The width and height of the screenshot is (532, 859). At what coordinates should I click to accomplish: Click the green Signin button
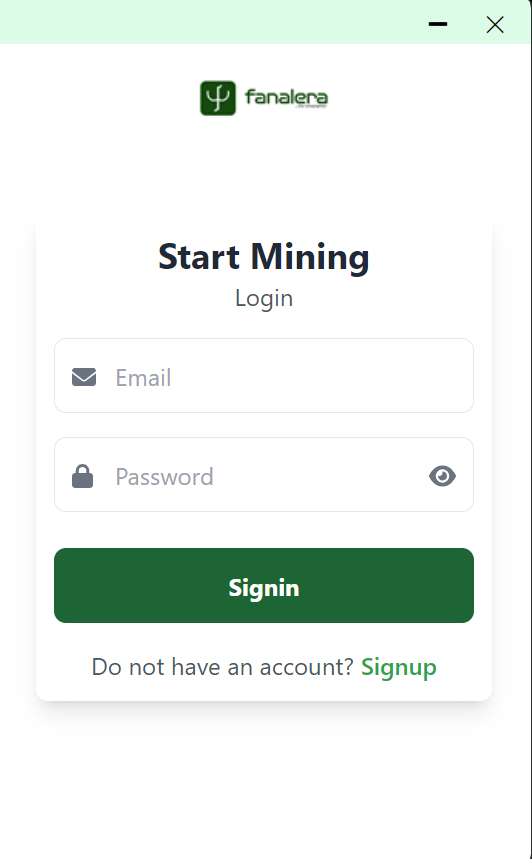tap(264, 585)
